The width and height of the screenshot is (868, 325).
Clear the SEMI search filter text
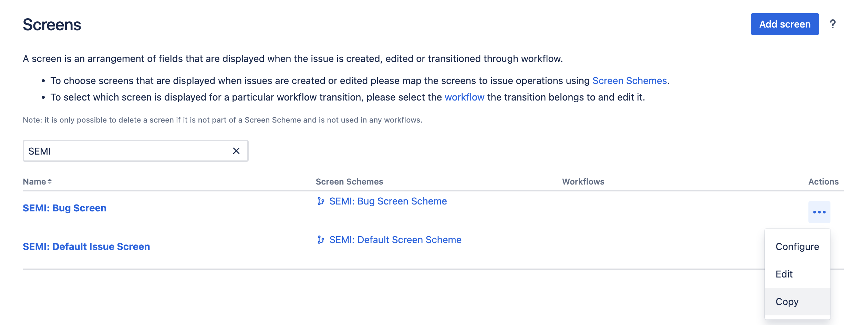pyautogui.click(x=236, y=151)
